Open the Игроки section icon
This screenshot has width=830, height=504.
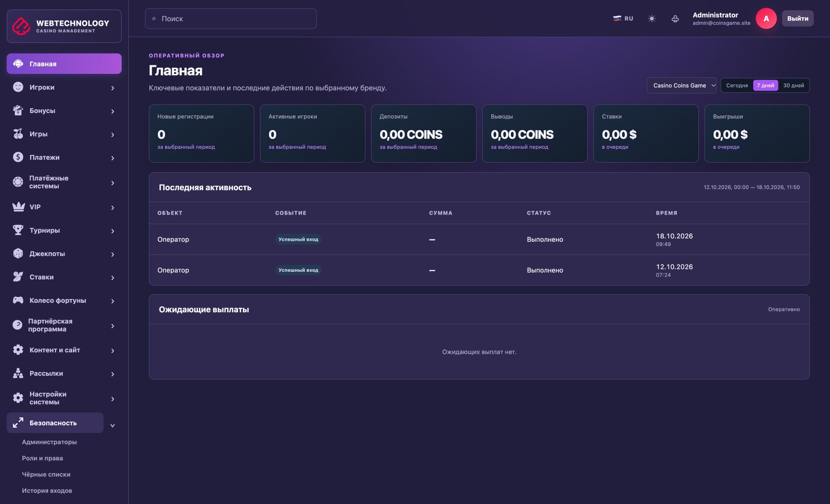(x=18, y=87)
